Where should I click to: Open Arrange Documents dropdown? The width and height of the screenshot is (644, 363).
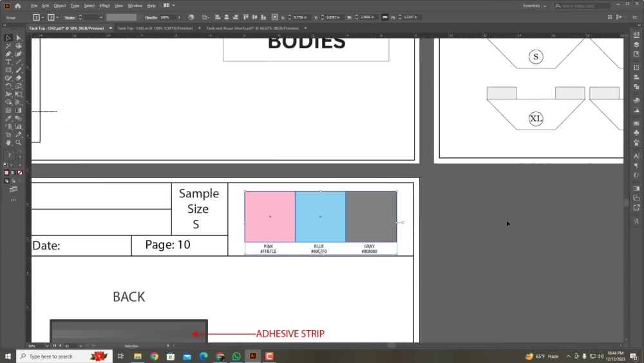click(169, 5)
